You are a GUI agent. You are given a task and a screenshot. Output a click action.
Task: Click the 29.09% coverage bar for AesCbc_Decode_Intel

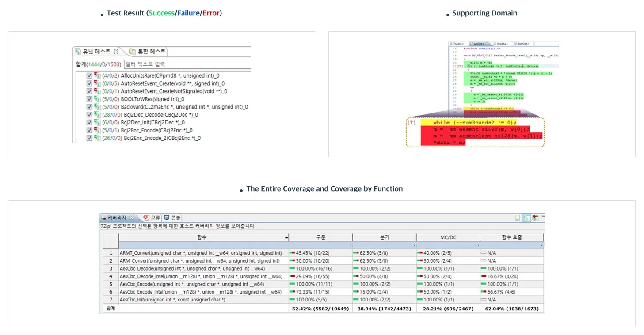click(292, 276)
